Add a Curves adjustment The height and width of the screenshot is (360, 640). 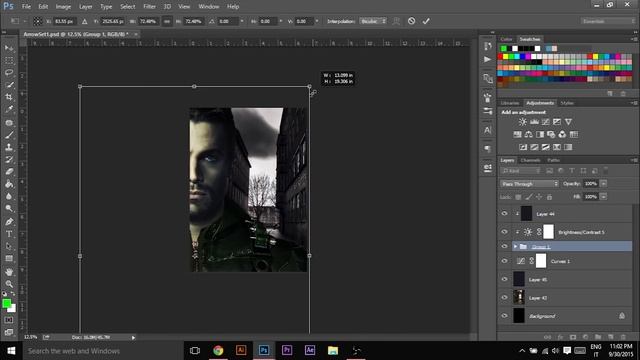tap(545, 122)
